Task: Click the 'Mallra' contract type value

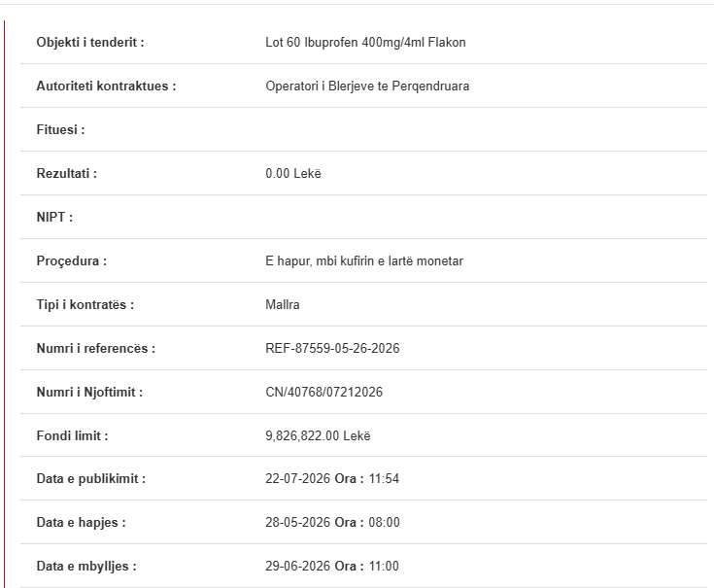Action: click(283, 305)
